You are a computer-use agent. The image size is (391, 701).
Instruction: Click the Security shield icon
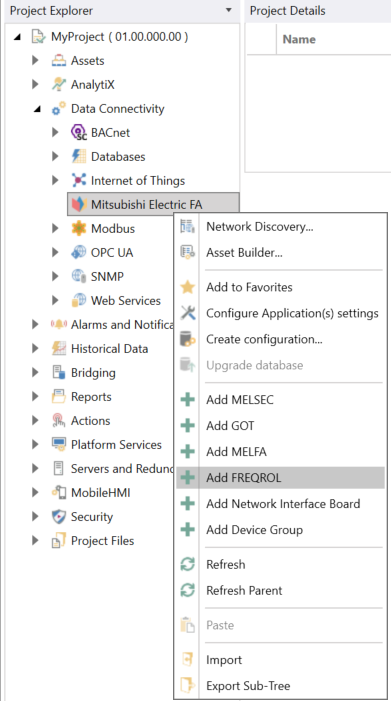pos(59,517)
